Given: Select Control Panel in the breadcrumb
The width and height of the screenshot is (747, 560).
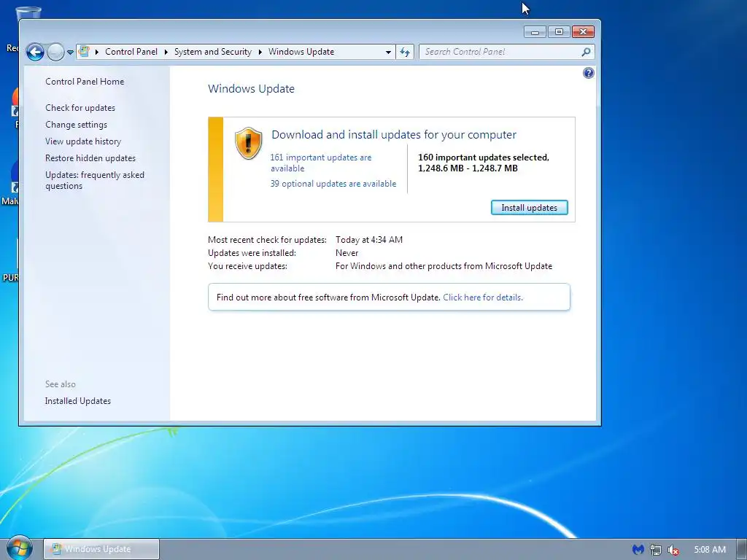Looking at the screenshot, I should 131,52.
